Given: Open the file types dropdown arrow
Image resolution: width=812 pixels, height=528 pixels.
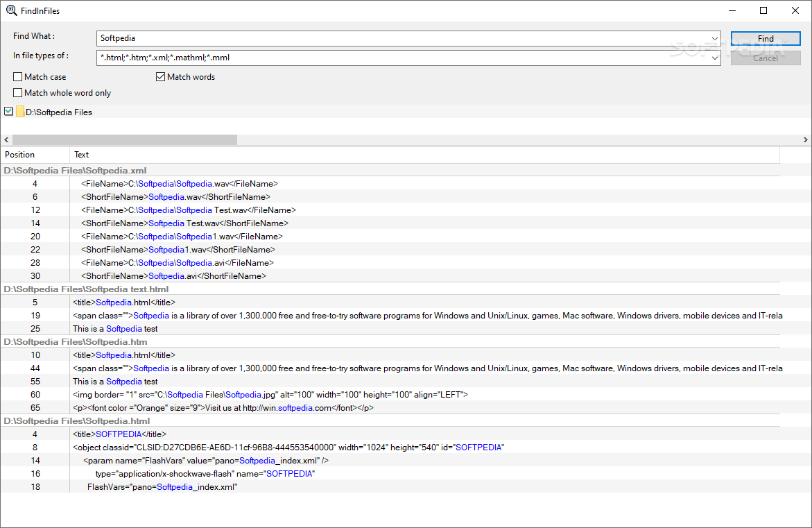Looking at the screenshot, I should [715, 58].
